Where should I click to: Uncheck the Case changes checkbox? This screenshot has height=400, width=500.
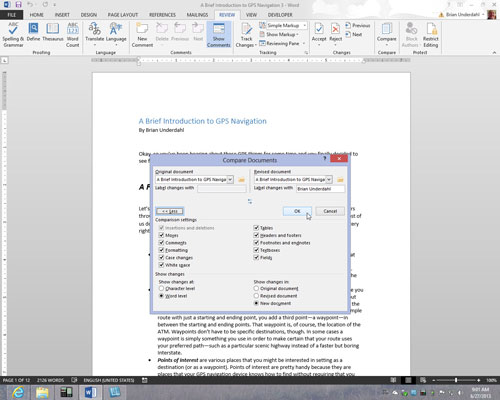161,257
